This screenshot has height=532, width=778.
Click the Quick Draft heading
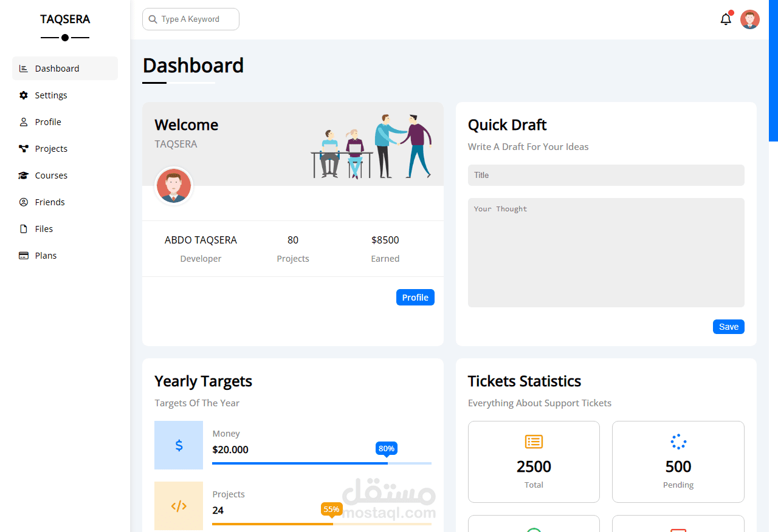pos(508,125)
